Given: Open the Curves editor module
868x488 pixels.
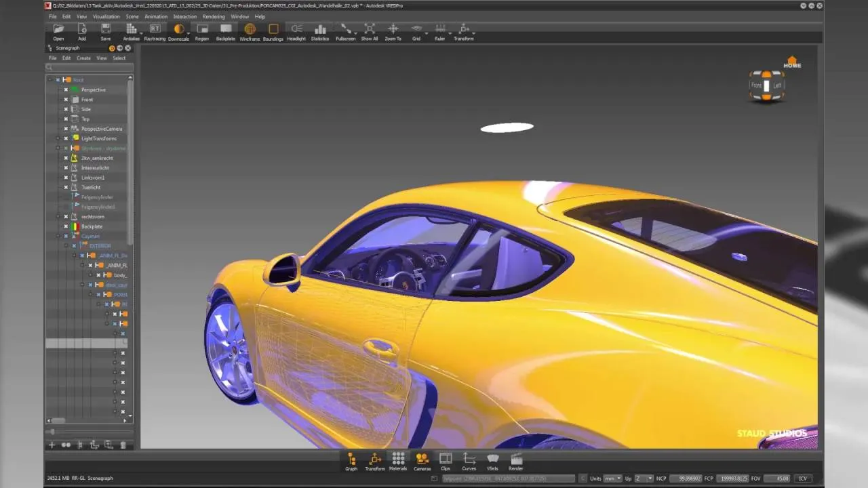Looking at the screenshot, I should tap(469, 461).
